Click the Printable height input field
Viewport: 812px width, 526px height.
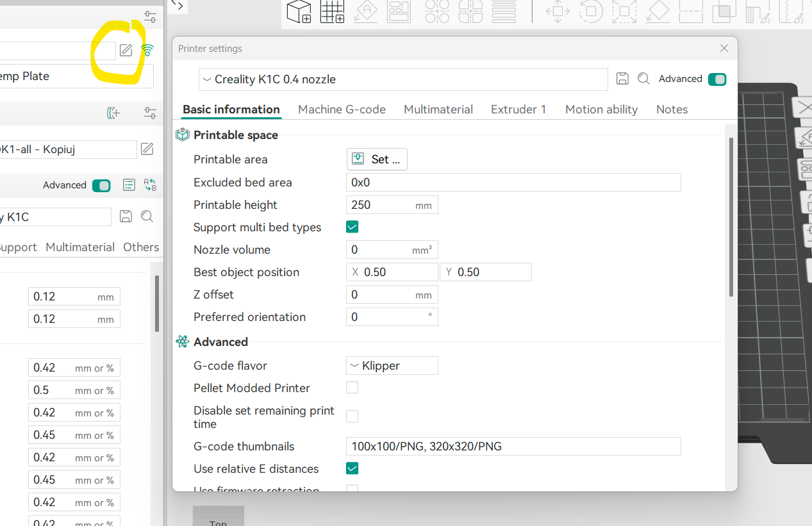(x=392, y=205)
